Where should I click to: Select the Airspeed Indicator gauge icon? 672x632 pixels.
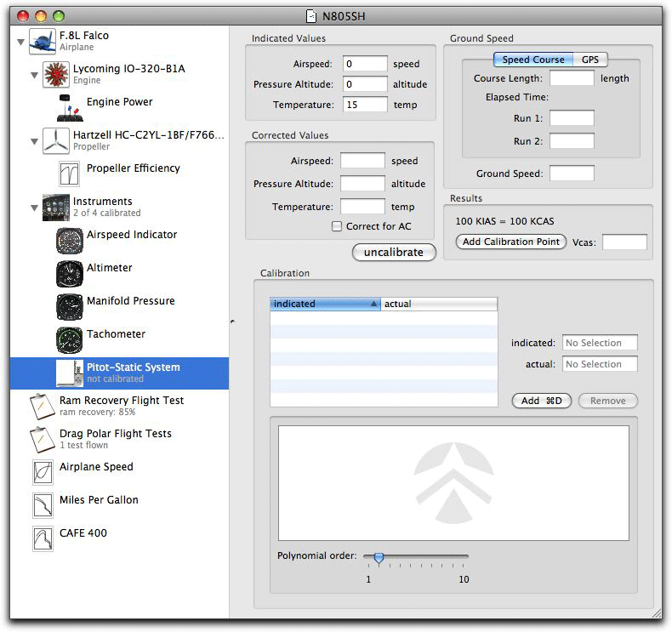[x=70, y=241]
